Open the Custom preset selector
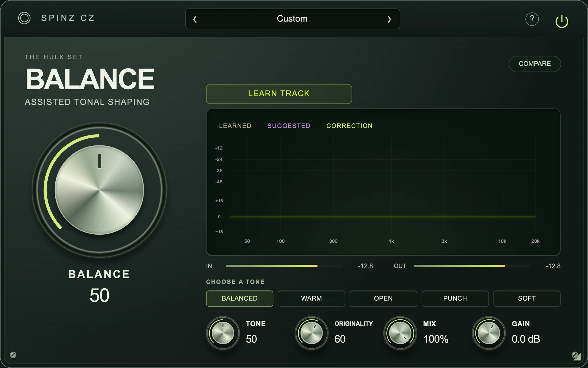The image size is (588, 368). [x=292, y=19]
